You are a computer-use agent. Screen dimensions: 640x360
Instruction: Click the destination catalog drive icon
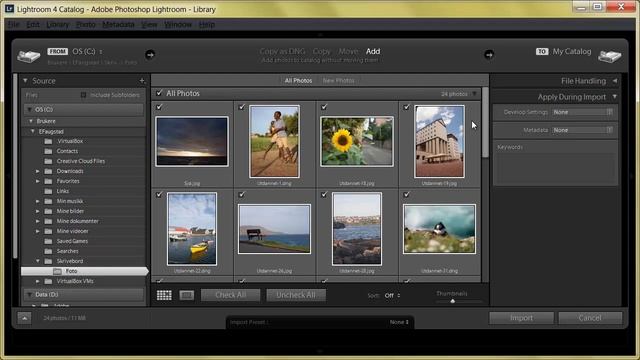609,56
